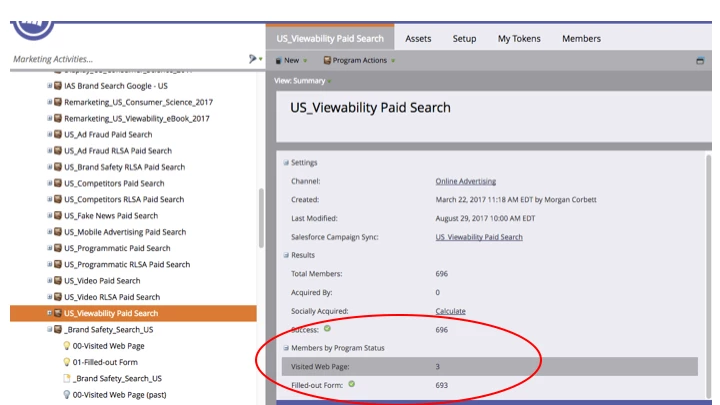Open the View: Summary dropdown
The height and width of the screenshot is (405, 720).
pyautogui.click(x=302, y=81)
